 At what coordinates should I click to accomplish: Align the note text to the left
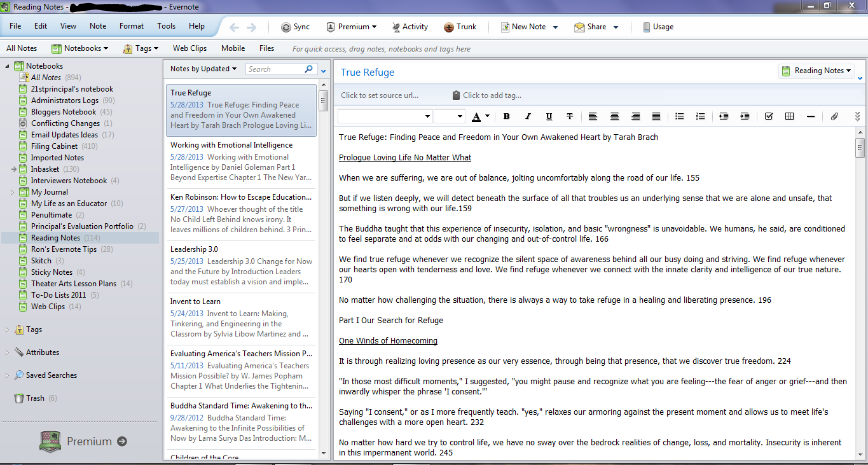[593, 116]
